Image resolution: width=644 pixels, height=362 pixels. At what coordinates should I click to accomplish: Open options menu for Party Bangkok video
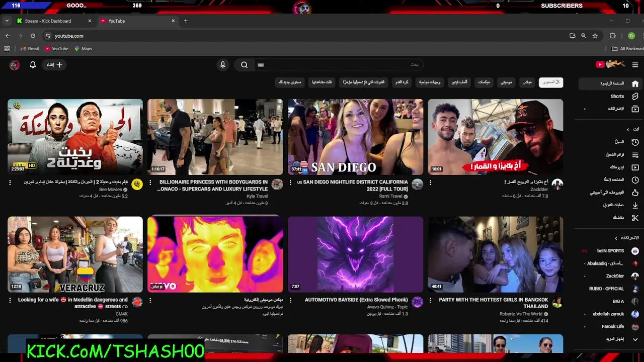(x=430, y=300)
